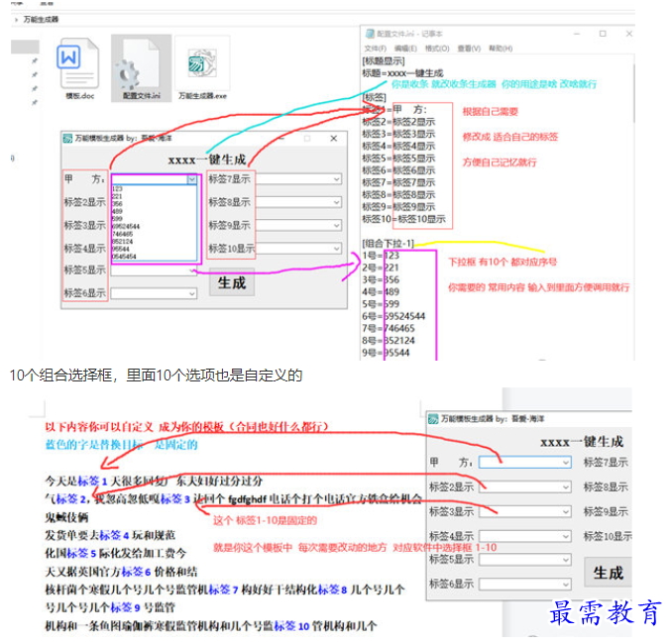The image size is (670, 644).
Task: Click Word template line starting 天又据英国官方标签 6
Action: pos(121,572)
